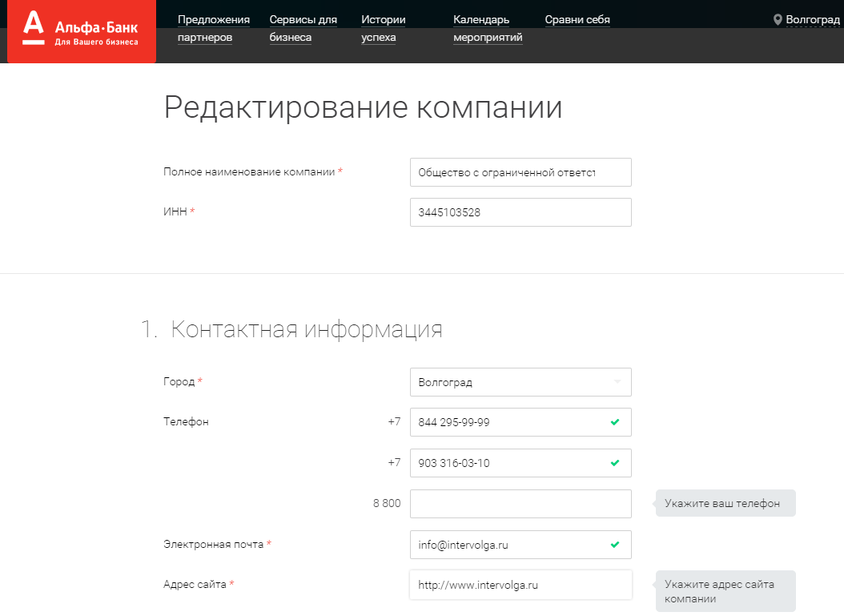Focus the Полное наименование компании field
Viewport: 844px width, 616px height.
pyautogui.click(x=520, y=172)
